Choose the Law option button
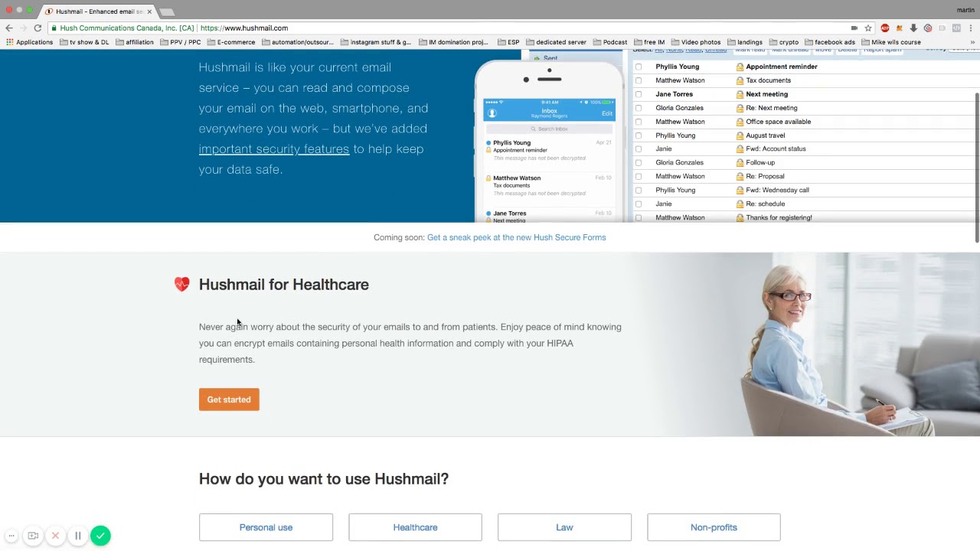Viewport: 980px width, 551px height. [564, 527]
